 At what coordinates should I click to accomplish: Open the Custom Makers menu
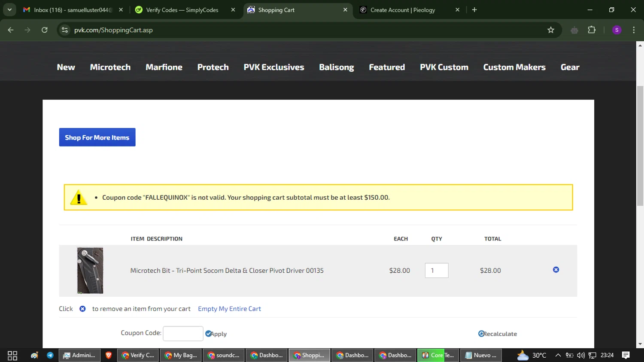pyautogui.click(x=514, y=67)
